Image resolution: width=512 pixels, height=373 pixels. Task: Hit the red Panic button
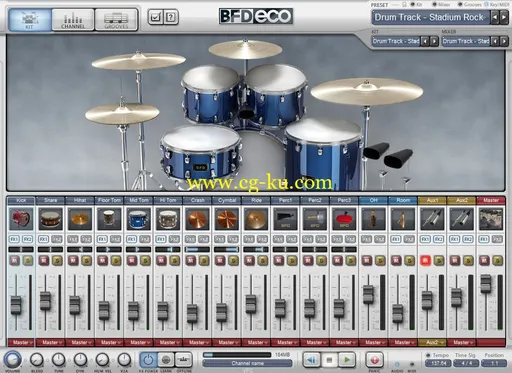click(x=374, y=360)
